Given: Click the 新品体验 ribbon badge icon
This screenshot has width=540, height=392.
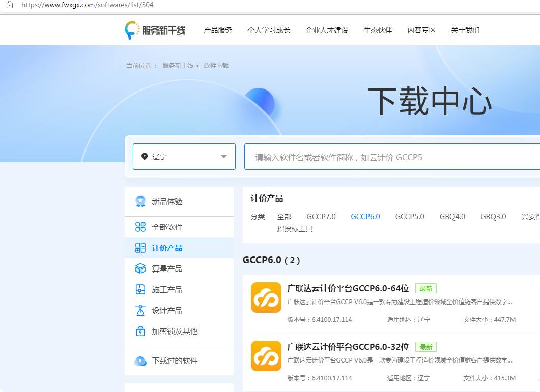Looking at the screenshot, I should (140, 202).
